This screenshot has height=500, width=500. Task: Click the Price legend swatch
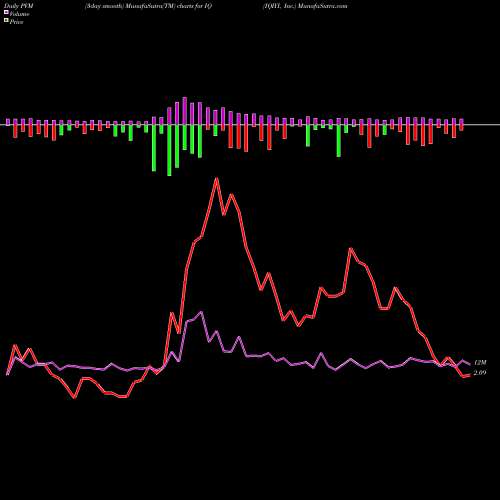click(x=6, y=21)
